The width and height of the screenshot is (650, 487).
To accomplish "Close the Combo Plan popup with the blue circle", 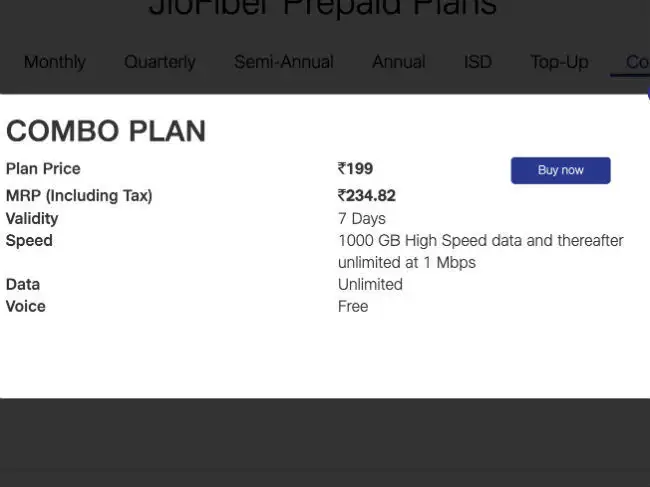I will coord(648,94).
